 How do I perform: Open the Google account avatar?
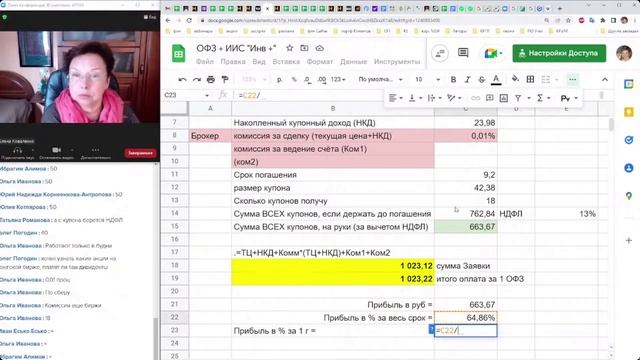pos(624,53)
